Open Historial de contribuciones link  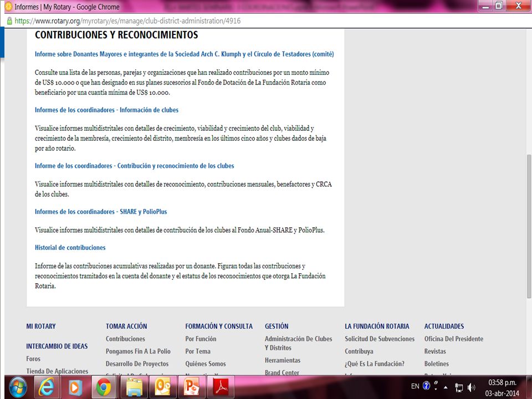pos(70,248)
